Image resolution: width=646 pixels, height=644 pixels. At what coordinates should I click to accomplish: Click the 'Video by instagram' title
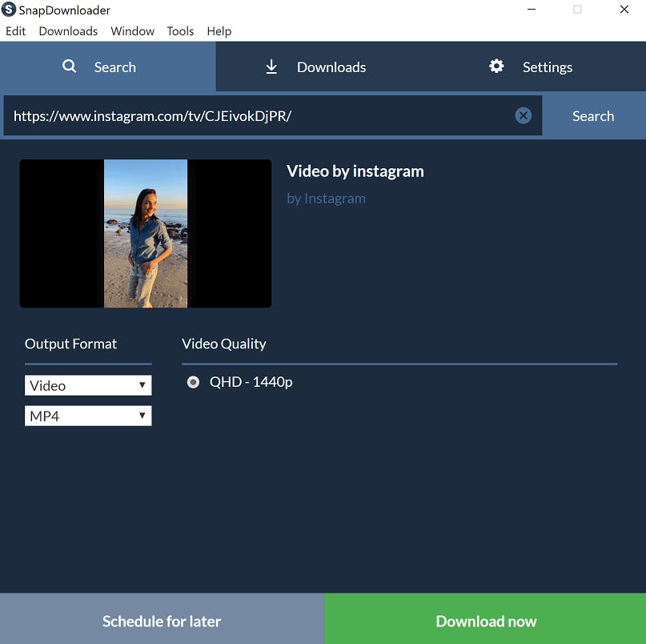[x=355, y=171]
